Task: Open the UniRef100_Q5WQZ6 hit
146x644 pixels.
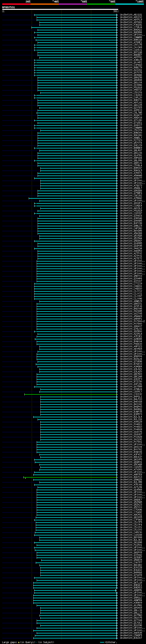Action: click(x=131, y=480)
